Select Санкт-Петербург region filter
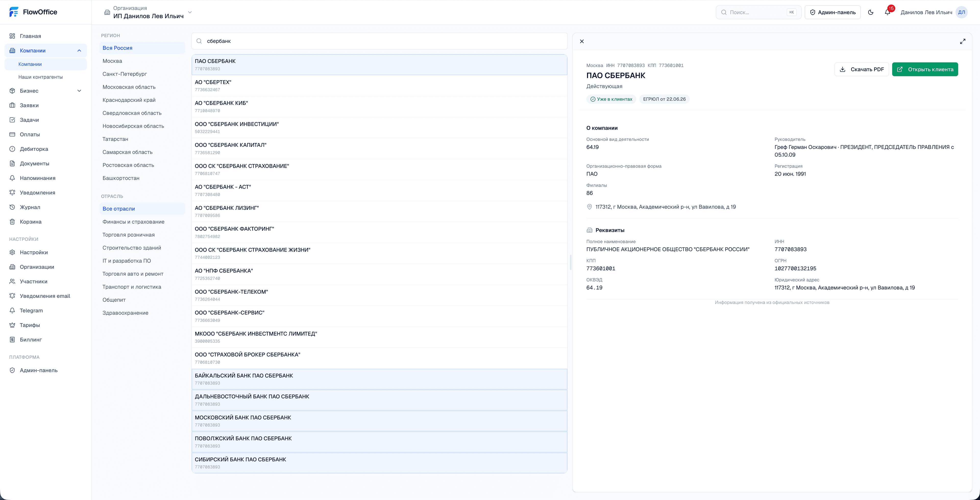The width and height of the screenshot is (980, 500). [142, 74]
